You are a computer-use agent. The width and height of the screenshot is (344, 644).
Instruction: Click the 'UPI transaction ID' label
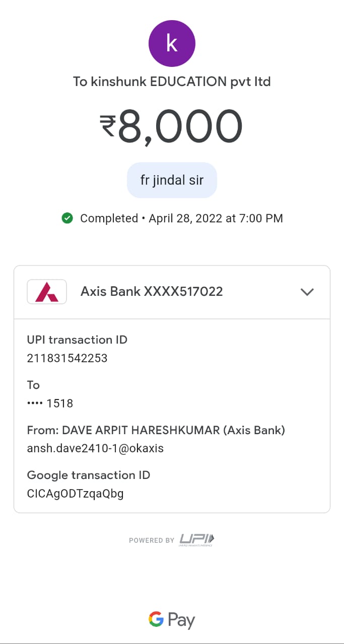coord(77,340)
